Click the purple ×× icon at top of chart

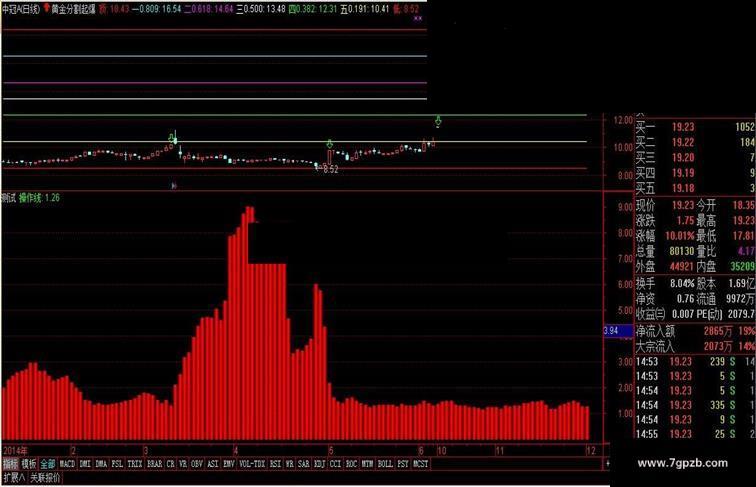pyautogui.click(x=418, y=18)
